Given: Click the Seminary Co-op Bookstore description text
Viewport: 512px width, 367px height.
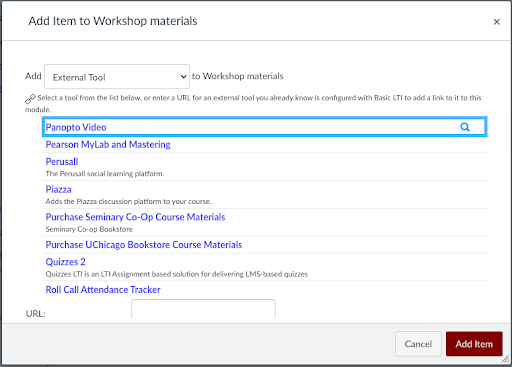Looking at the screenshot, I should point(89,229).
